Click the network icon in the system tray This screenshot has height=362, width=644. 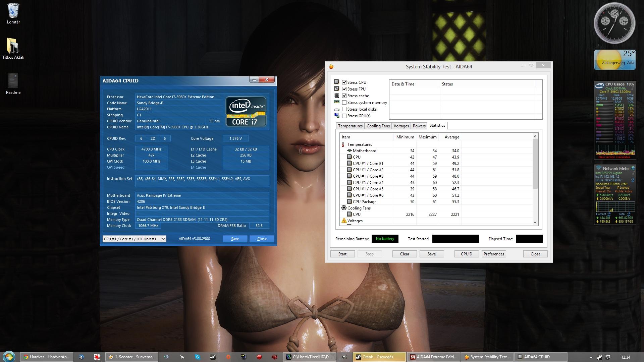tap(607, 357)
